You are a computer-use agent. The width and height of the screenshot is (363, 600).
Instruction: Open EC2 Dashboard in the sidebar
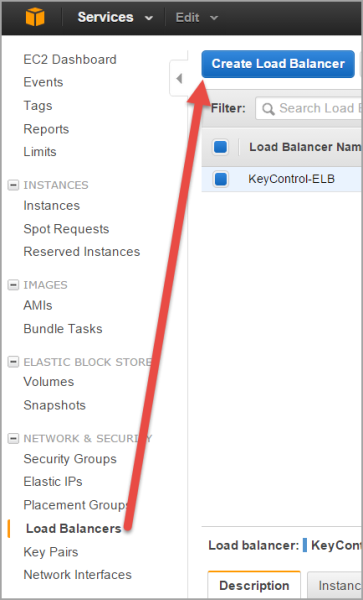pyautogui.click(x=70, y=60)
